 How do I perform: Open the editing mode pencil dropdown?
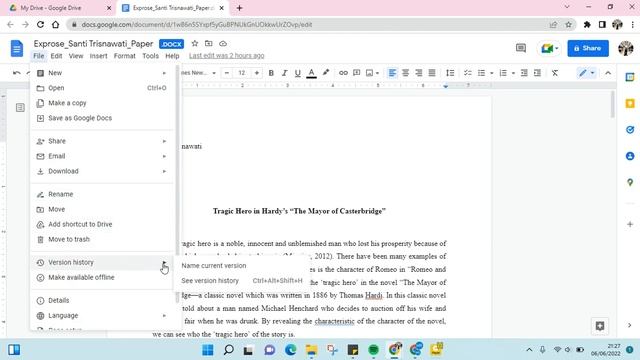pos(587,73)
